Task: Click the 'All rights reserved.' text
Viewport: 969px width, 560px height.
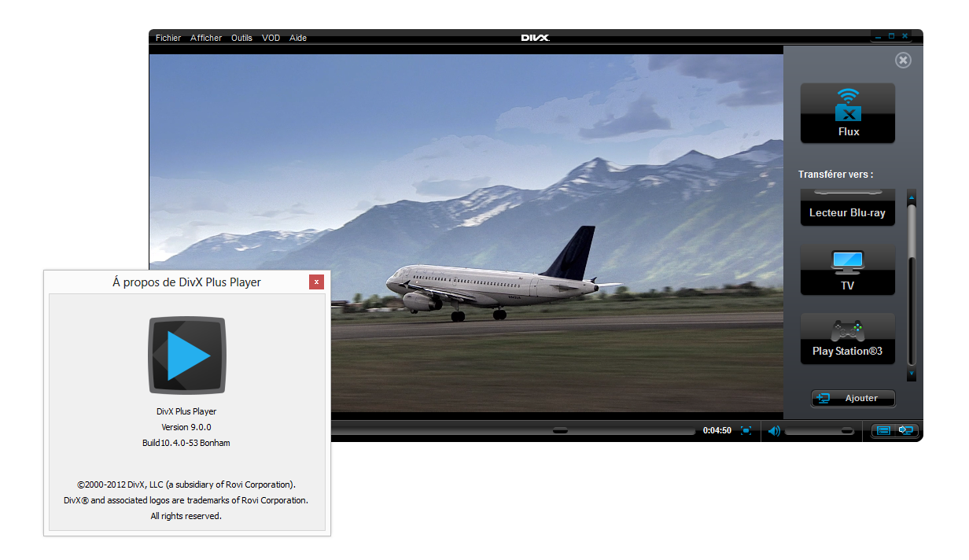Action: (186, 516)
